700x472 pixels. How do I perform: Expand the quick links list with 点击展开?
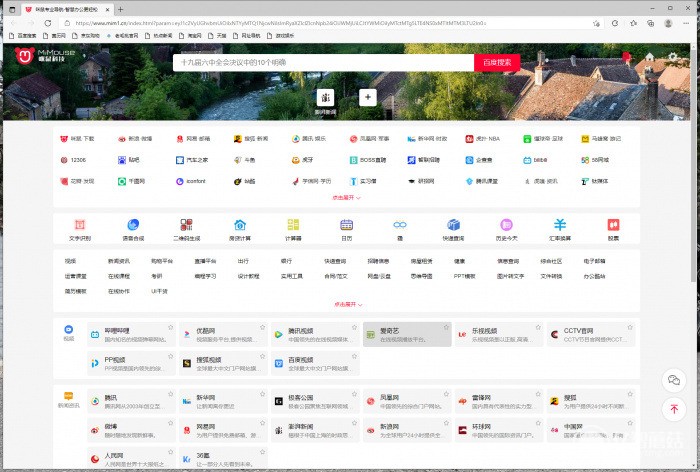point(346,197)
